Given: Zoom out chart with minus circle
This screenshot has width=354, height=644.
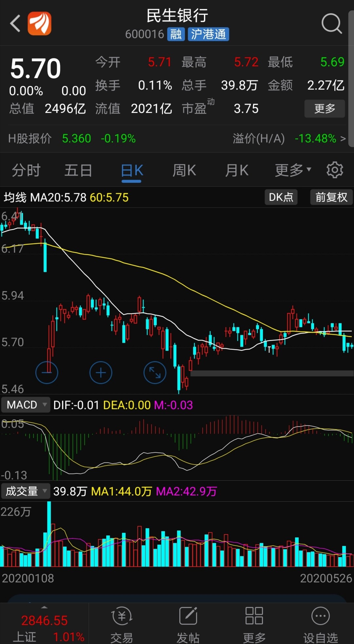Looking at the screenshot, I should [47, 373].
